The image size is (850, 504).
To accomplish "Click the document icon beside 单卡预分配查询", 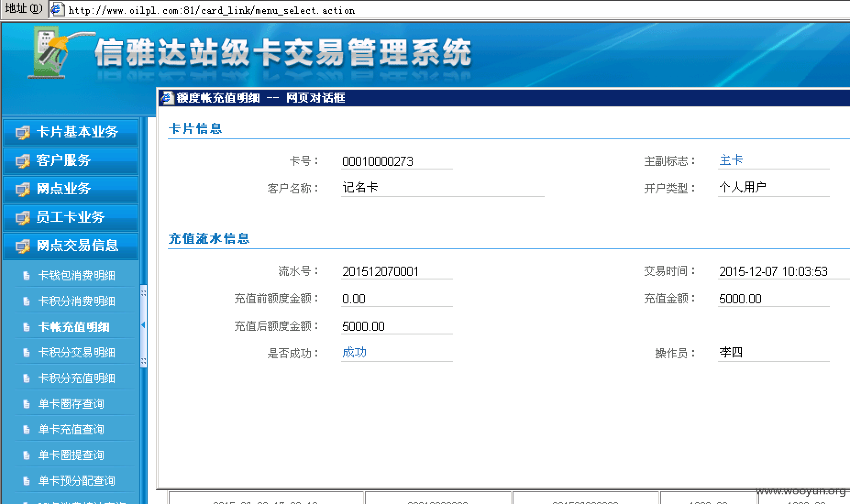I will (27, 481).
